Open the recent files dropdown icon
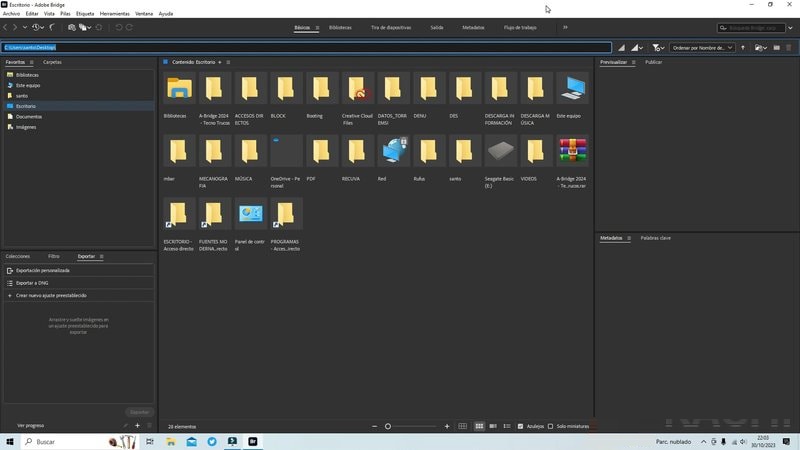Image resolution: width=800 pixels, height=450 pixels. [761, 47]
